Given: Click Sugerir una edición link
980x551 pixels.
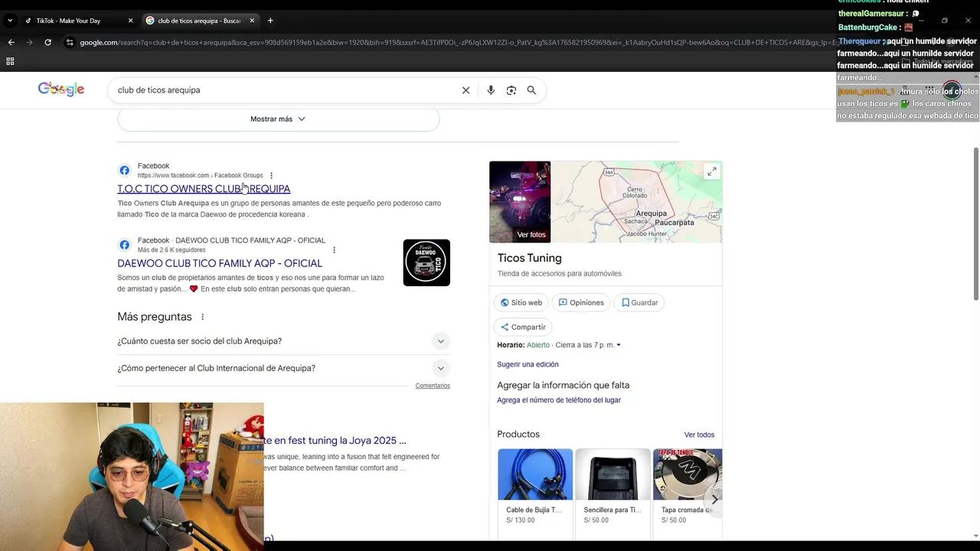Looking at the screenshot, I should (x=528, y=364).
